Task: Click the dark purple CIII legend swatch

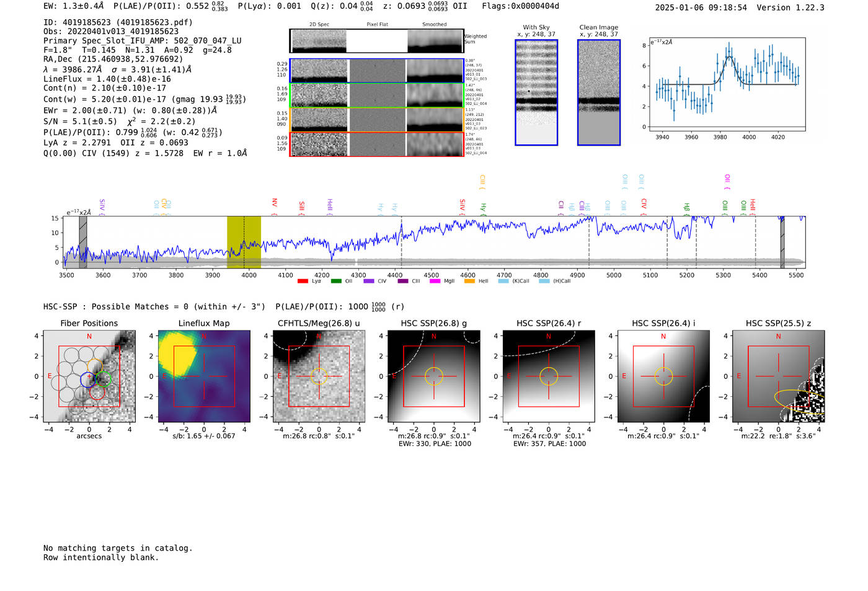Action: [403, 281]
